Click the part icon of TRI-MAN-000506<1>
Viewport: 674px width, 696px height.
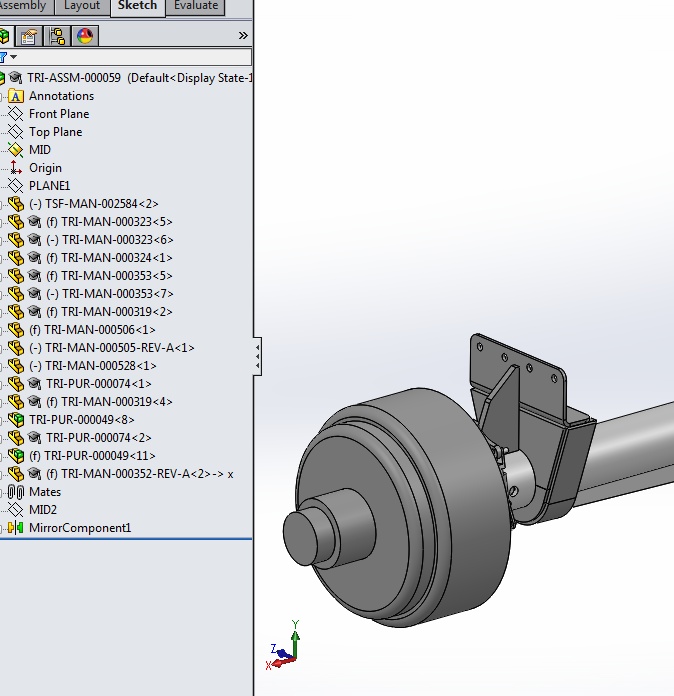[x=16, y=330]
